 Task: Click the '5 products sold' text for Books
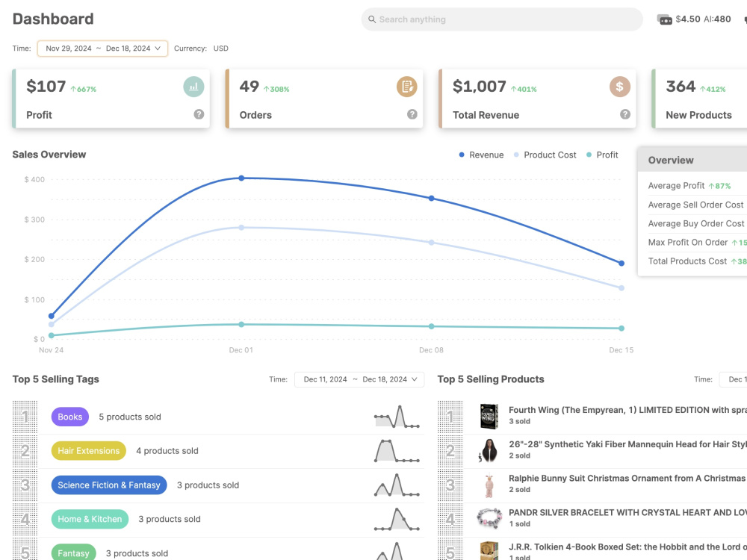click(x=130, y=417)
